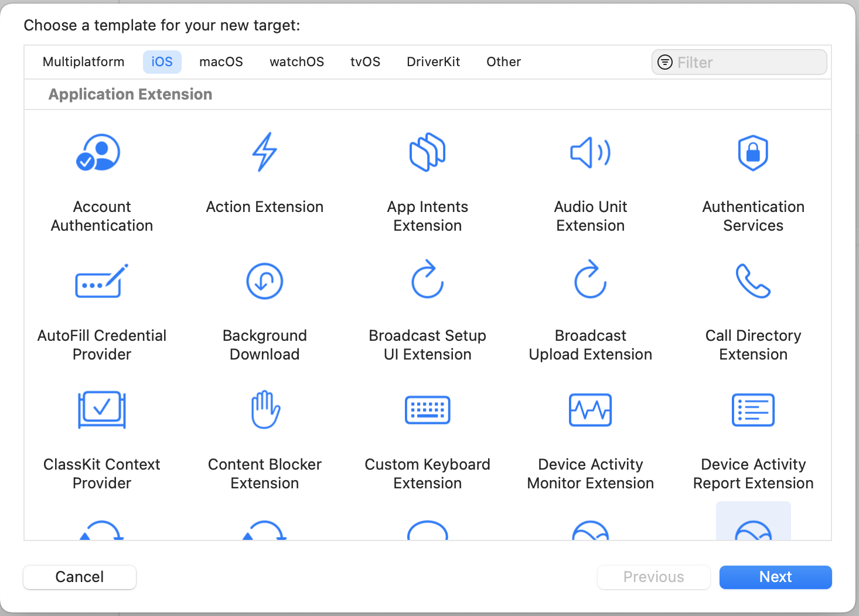859x616 pixels.
Task: Click the Broadcast Setup UI Extension label
Action: [428, 345]
